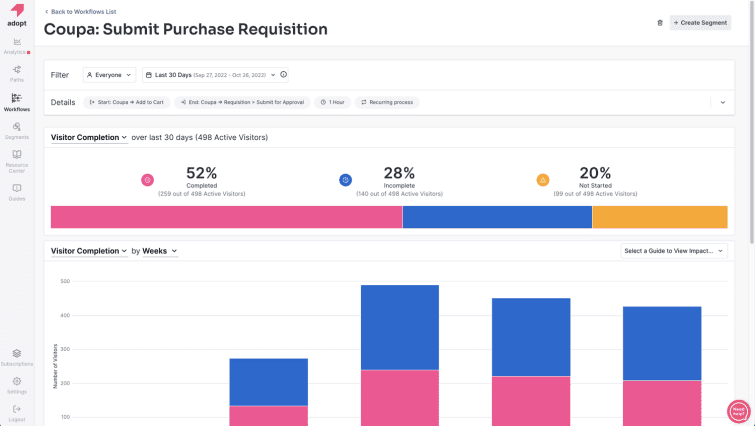Screen dimensions: 755x426
Task: Open Resource Center in the sidebar
Action: 17,161
